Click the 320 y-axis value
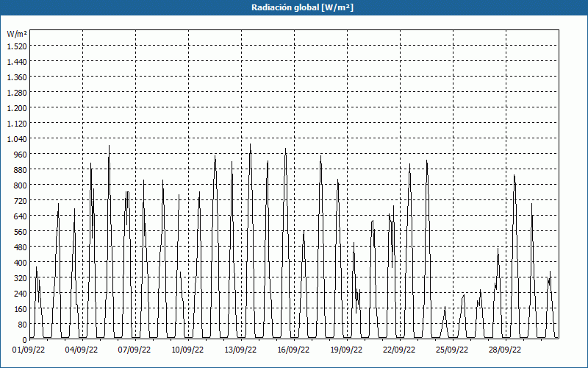The width and height of the screenshot is (588, 368). coord(21,278)
